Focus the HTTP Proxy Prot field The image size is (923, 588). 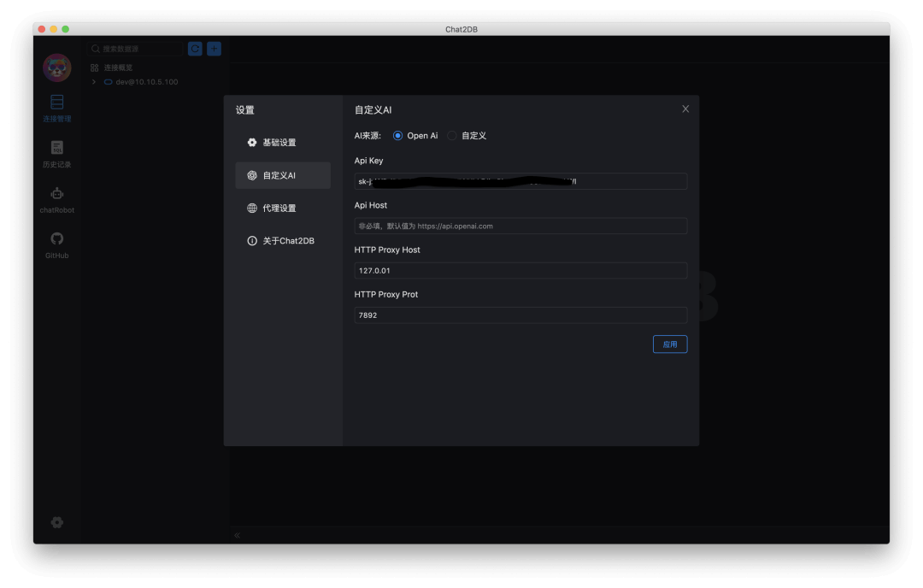pos(521,315)
